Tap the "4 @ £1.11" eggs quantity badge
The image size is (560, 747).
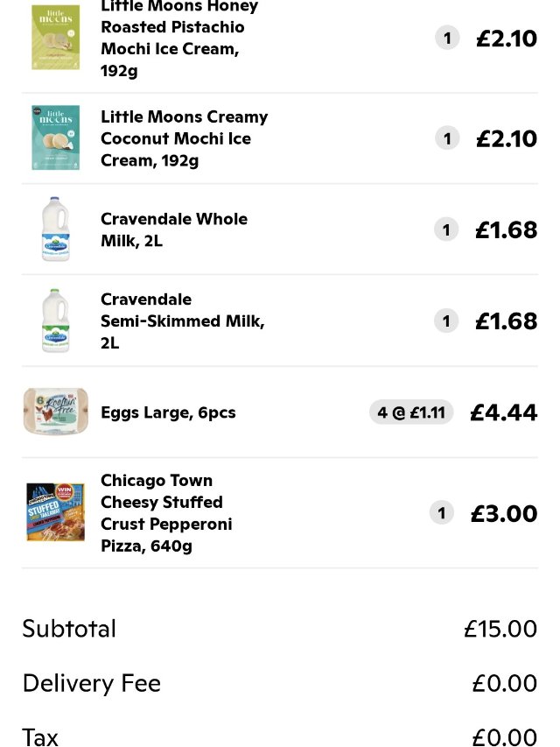pyautogui.click(x=411, y=412)
